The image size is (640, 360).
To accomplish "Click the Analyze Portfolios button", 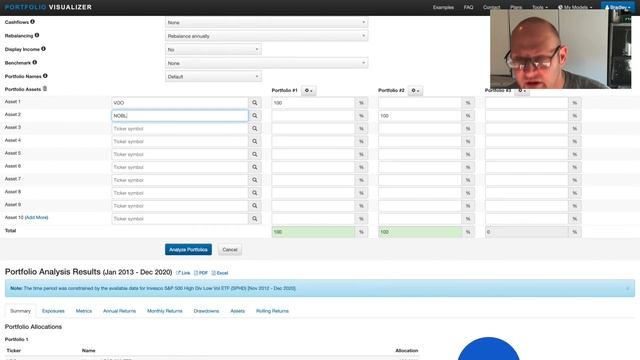I will tap(188, 249).
